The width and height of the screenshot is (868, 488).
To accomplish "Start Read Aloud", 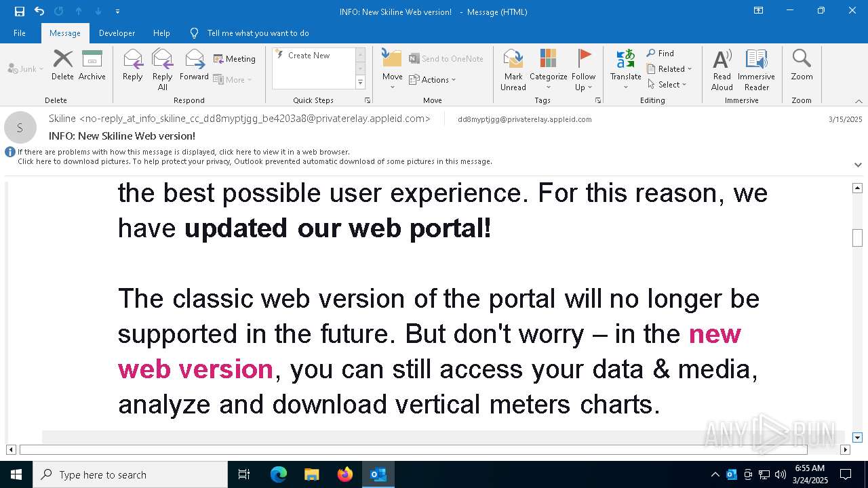I will 722,70.
